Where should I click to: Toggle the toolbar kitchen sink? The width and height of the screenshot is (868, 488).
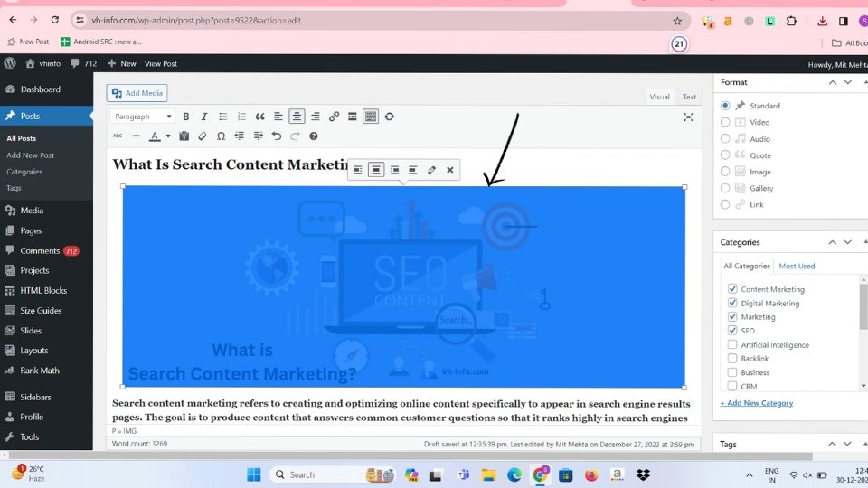[x=371, y=117]
